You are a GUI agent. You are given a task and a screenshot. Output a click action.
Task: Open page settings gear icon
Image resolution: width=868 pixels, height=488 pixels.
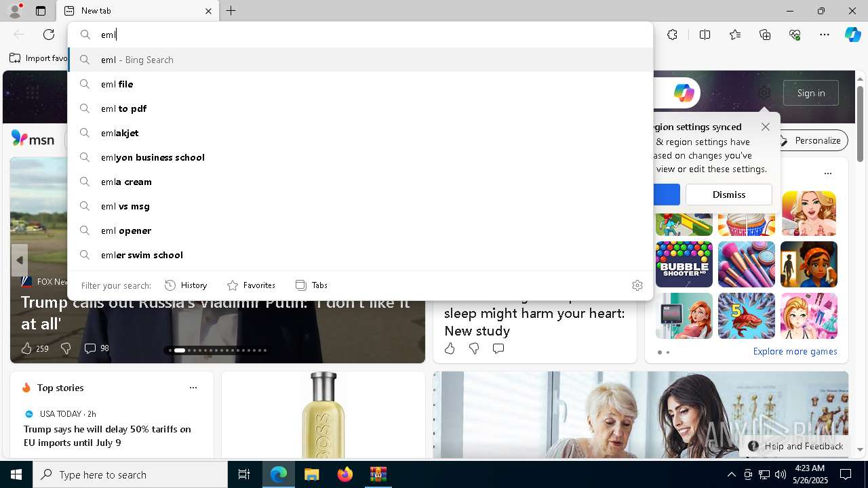pyautogui.click(x=764, y=93)
